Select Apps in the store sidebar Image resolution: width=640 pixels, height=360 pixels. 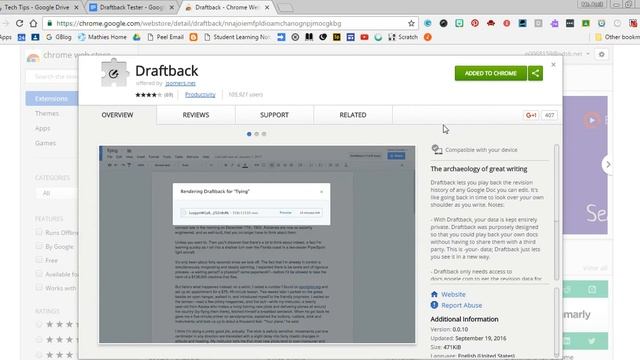[x=42, y=128]
